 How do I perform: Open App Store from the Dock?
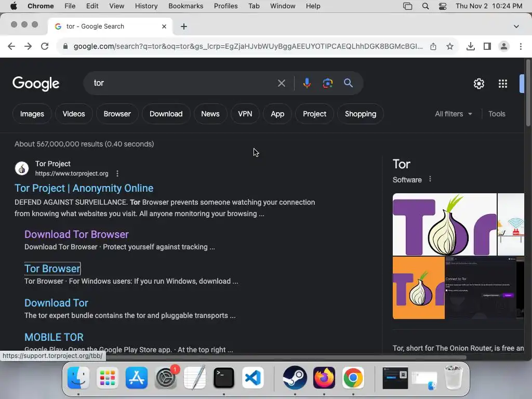137,378
